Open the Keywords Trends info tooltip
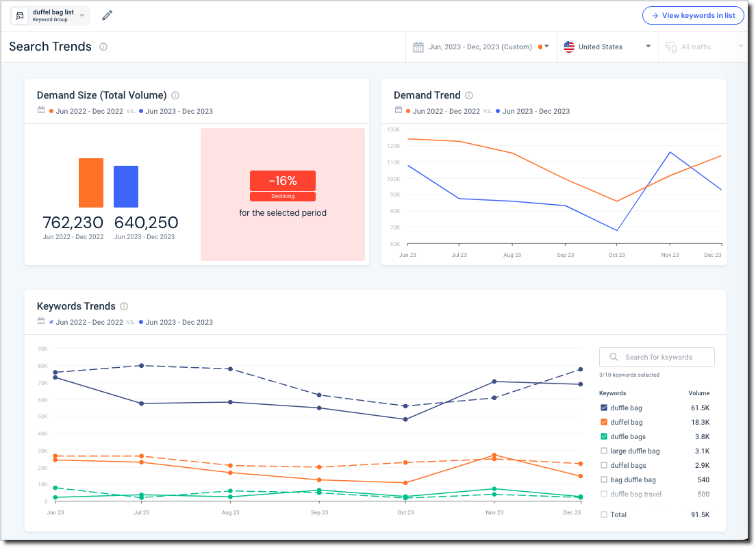This screenshot has height=548, width=756. [x=124, y=306]
